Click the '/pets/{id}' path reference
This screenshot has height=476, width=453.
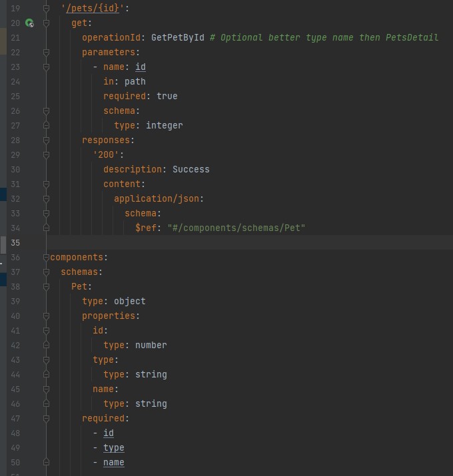click(93, 9)
